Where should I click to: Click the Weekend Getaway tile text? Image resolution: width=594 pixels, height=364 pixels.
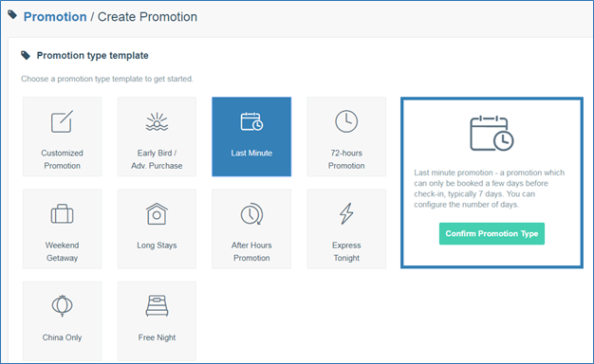coord(62,251)
